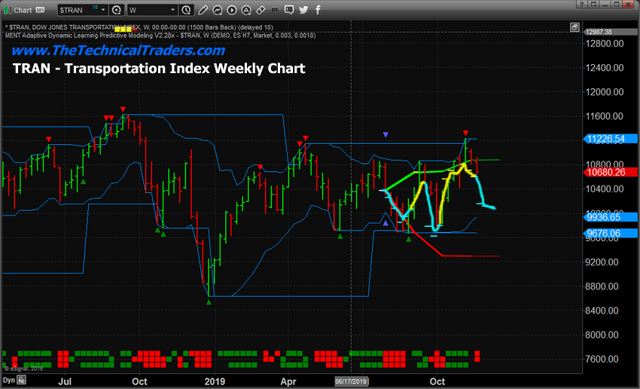Click the Chart title label

click(x=23, y=10)
